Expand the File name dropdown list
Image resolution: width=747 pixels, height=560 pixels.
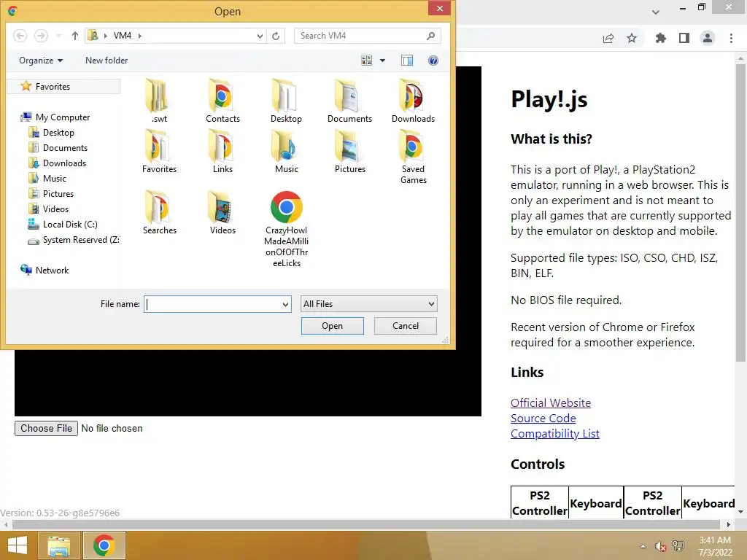(x=285, y=304)
